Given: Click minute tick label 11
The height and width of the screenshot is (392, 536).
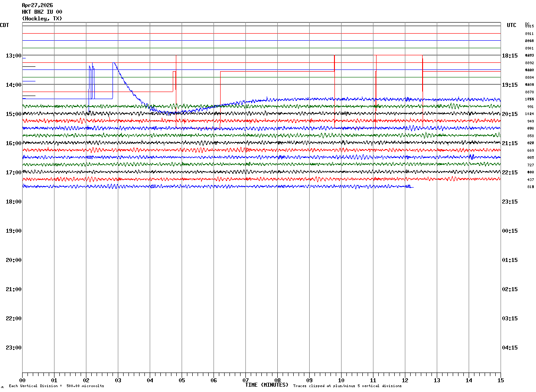Looking at the screenshot, I should 373,380.
